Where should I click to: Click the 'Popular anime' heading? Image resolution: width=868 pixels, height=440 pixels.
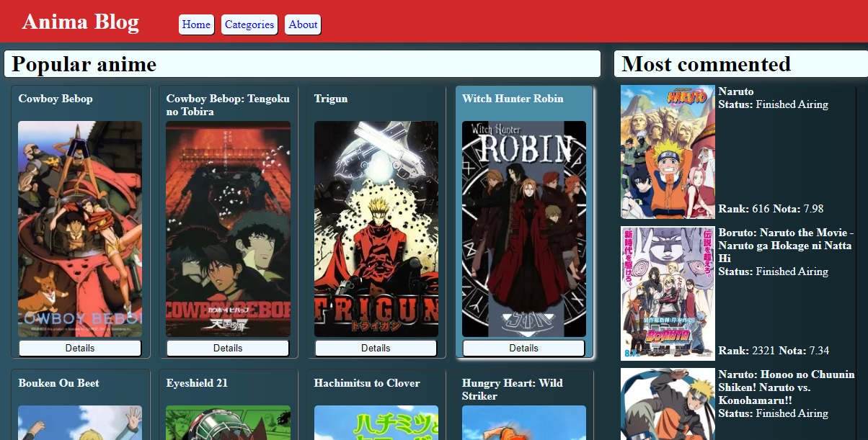pyautogui.click(x=84, y=64)
